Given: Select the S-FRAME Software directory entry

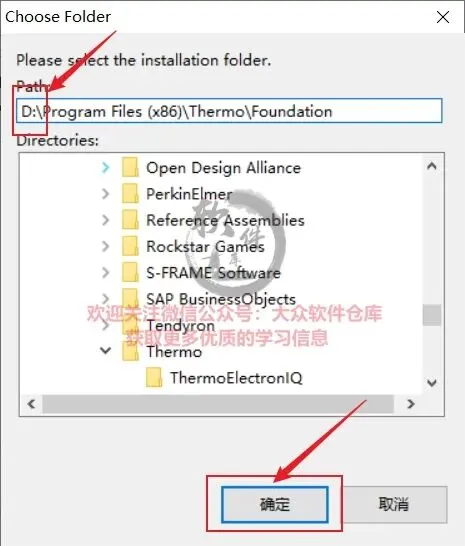Looking at the screenshot, I should pos(213,273).
